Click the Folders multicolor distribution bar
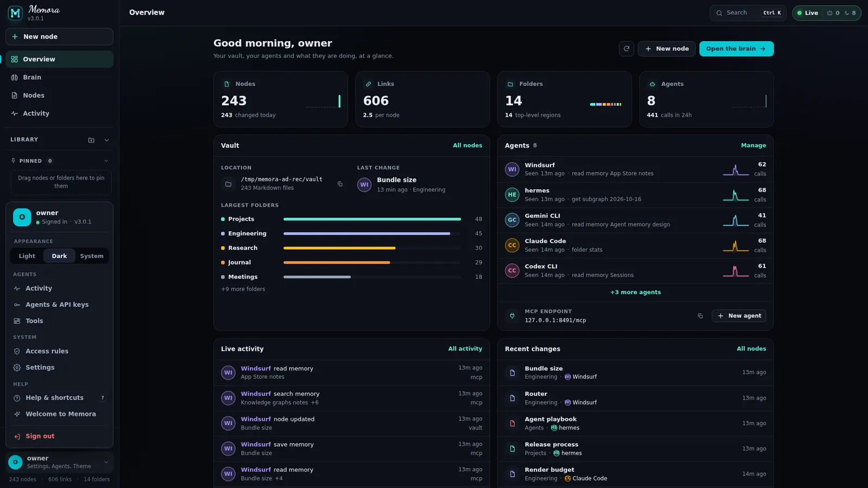Image resolution: width=868 pixels, height=488 pixels. 605,104
